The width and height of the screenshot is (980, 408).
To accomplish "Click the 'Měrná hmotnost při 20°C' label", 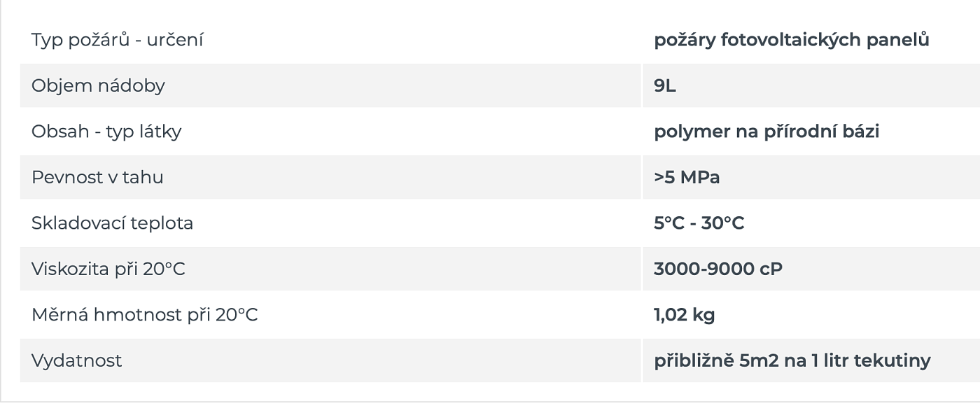I will click(x=144, y=315).
